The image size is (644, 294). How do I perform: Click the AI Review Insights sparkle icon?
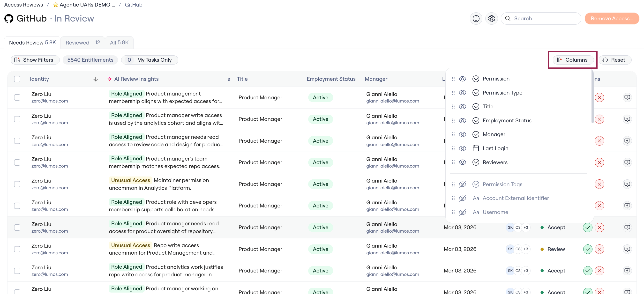[110, 79]
